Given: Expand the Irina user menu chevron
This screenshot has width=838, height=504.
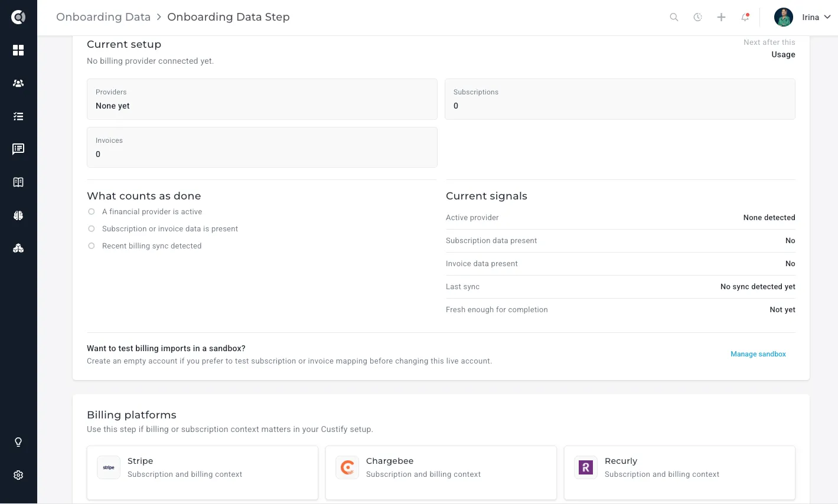Looking at the screenshot, I should point(827,17).
